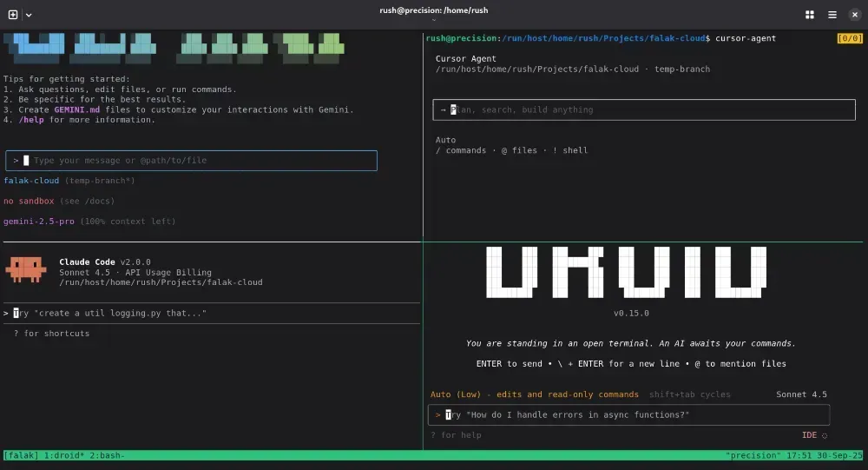Click the new tab icon in titlebar
Image resolution: width=868 pixels, height=470 pixels.
click(x=13, y=15)
